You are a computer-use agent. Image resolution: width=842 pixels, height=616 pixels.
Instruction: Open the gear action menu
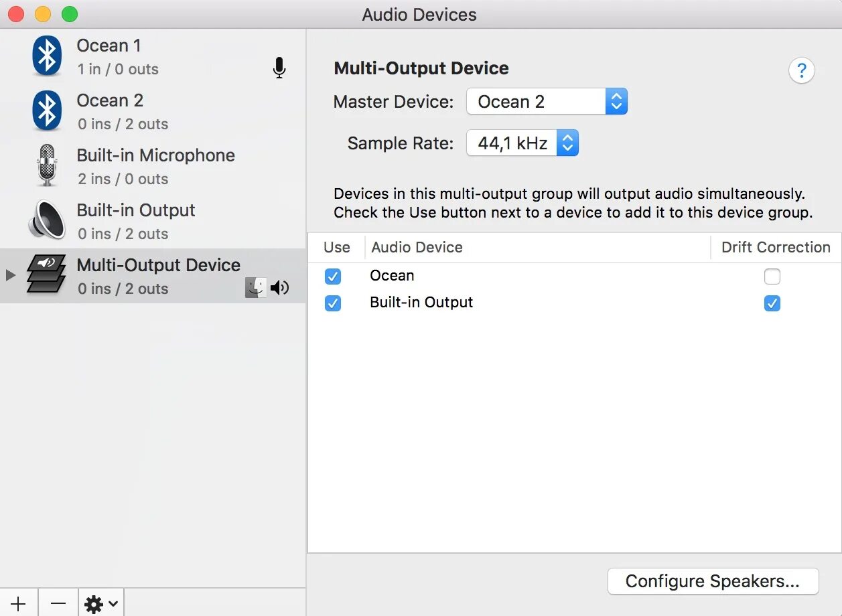101,603
